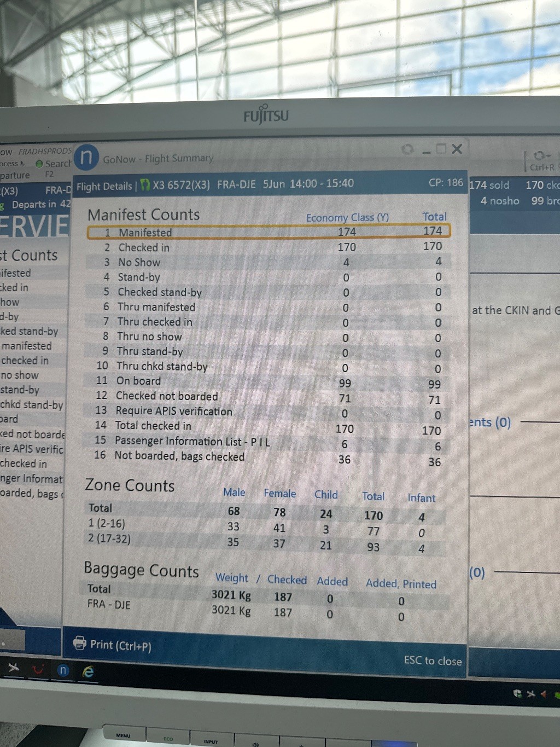The width and height of the screenshot is (560, 747).
Task: Close the Flight Summary window
Action: [x=457, y=149]
